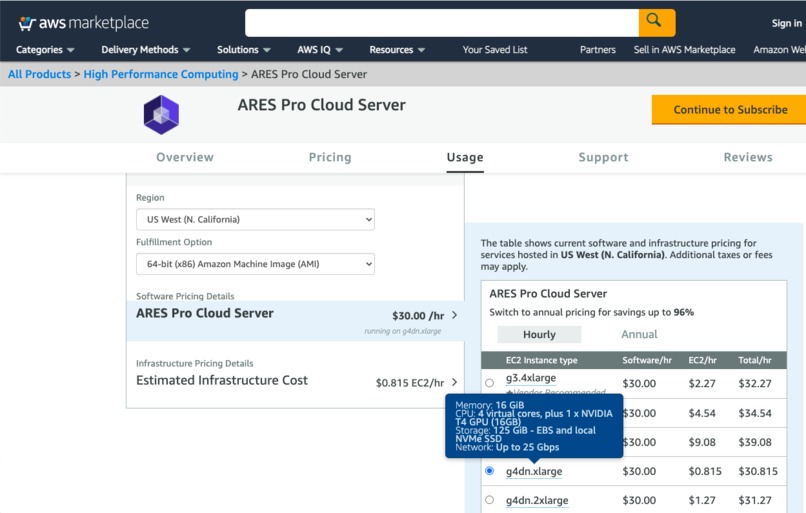This screenshot has height=513, width=806.
Task: Click Continue to Subscribe button
Action: [730, 109]
